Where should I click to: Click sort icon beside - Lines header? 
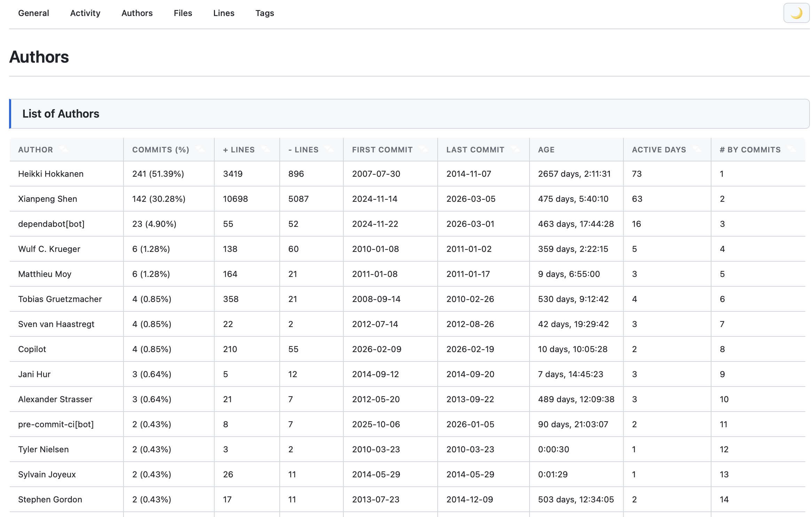329,149
